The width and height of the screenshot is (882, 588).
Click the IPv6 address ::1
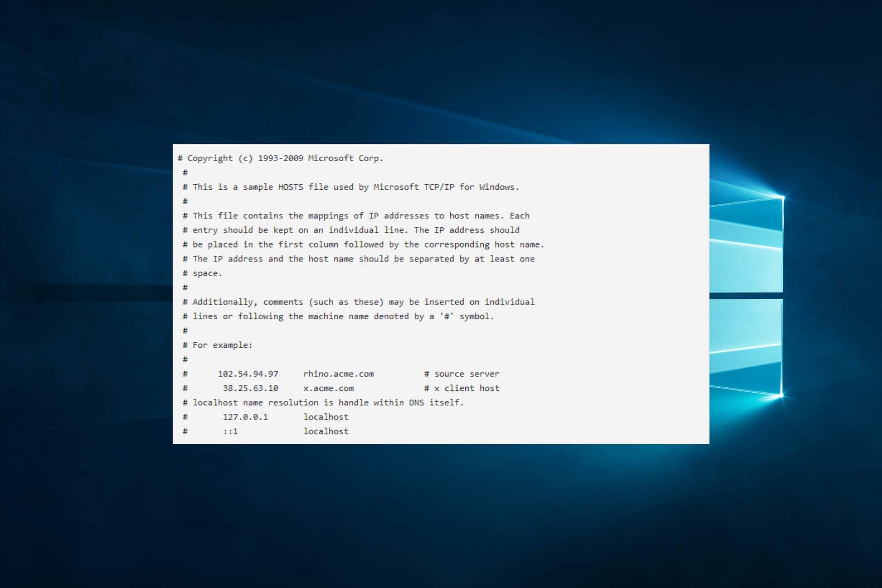pyautogui.click(x=231, y=431)
